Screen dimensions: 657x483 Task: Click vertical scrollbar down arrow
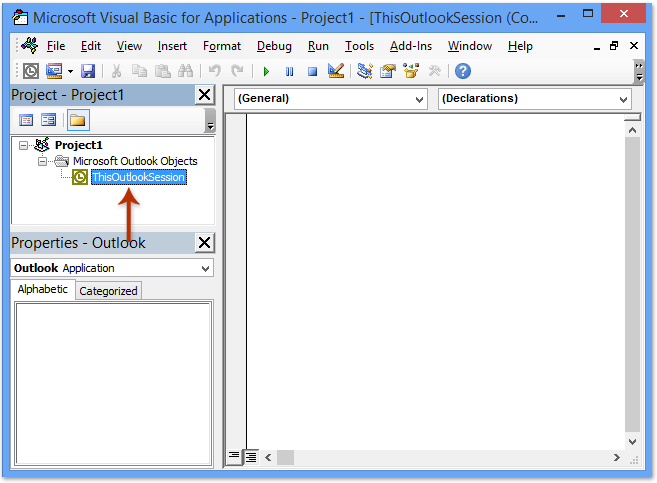pos(632,442)
